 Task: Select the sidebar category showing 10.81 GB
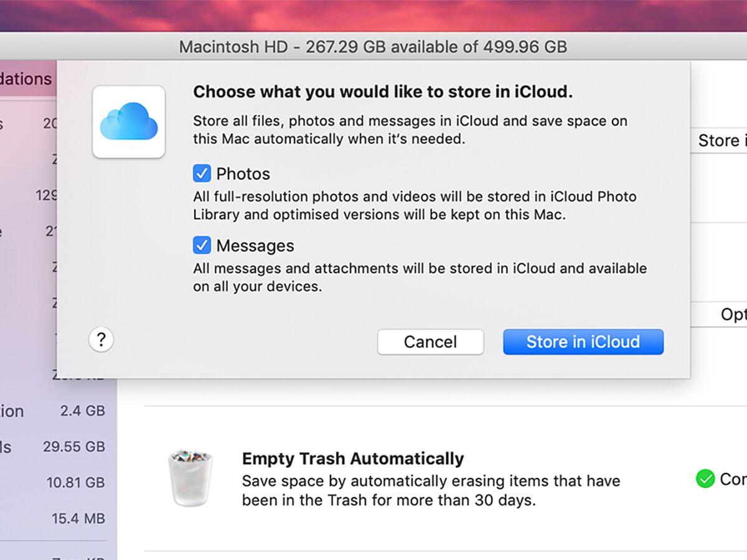(x=56, y=483)
